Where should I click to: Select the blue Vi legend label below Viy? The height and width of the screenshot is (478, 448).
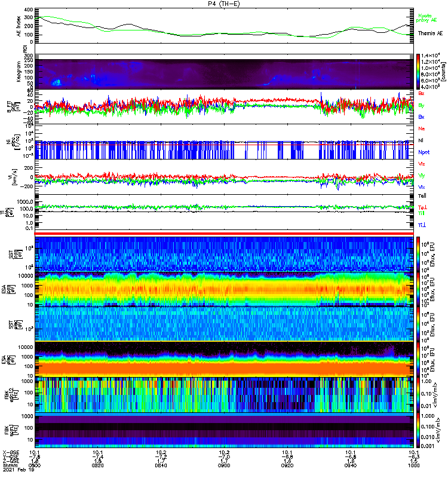point(422,187)
